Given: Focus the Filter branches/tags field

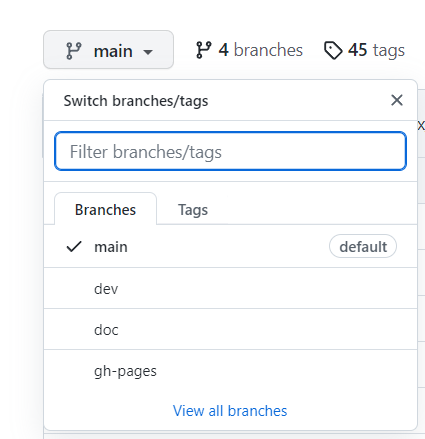Looking at the screenshot, I should [230, 151].
